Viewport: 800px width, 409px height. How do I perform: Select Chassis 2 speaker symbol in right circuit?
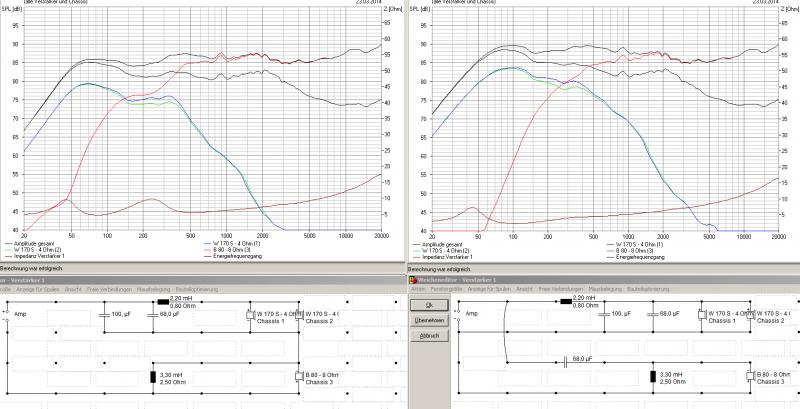(x=751, y=315)
